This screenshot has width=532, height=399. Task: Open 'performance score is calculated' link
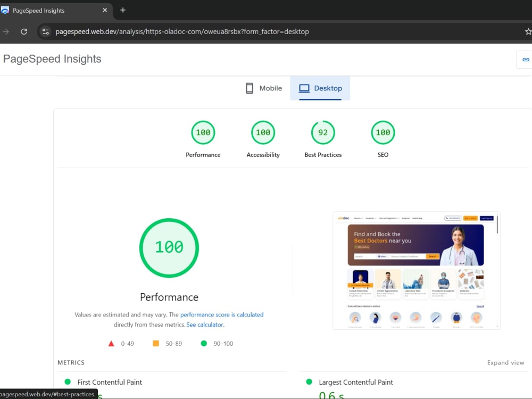(x=222, y=314)
